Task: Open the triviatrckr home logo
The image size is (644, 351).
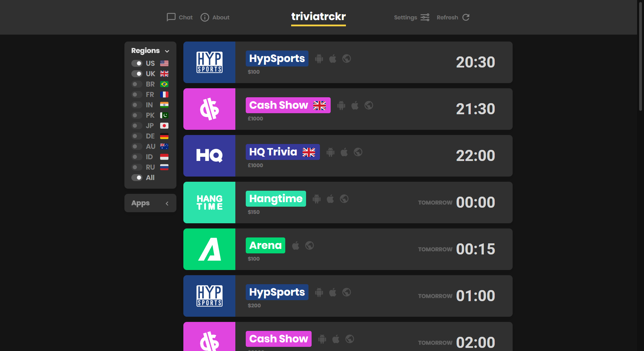Action: click(x=318, y=17)
